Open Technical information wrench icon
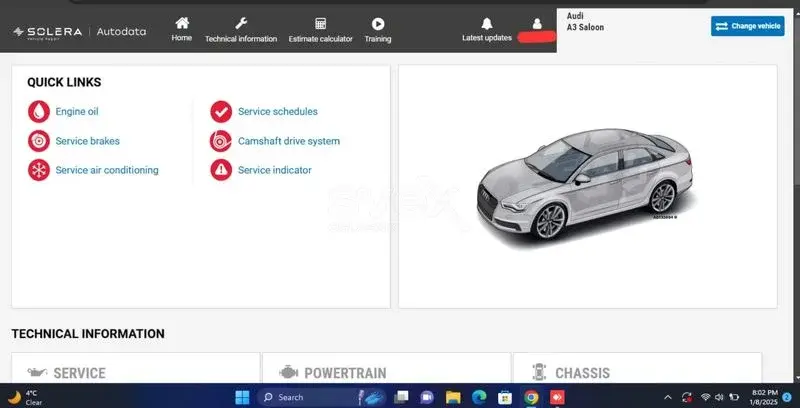The height and width of the screenshot is (408, 800). [241, 23]
